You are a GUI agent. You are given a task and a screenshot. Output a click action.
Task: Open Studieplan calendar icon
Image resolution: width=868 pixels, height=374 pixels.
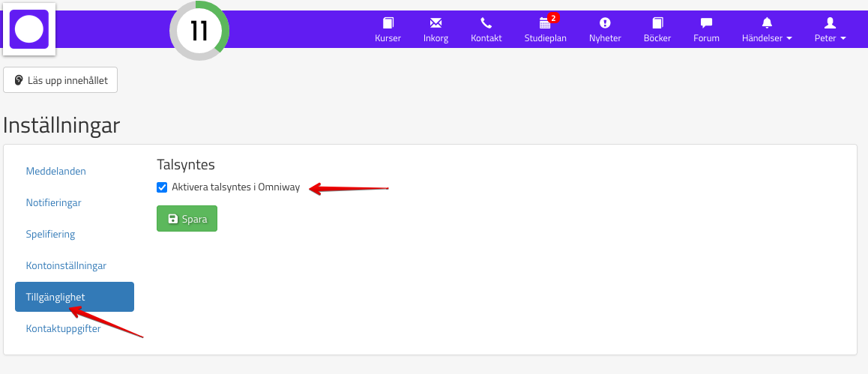545,23
